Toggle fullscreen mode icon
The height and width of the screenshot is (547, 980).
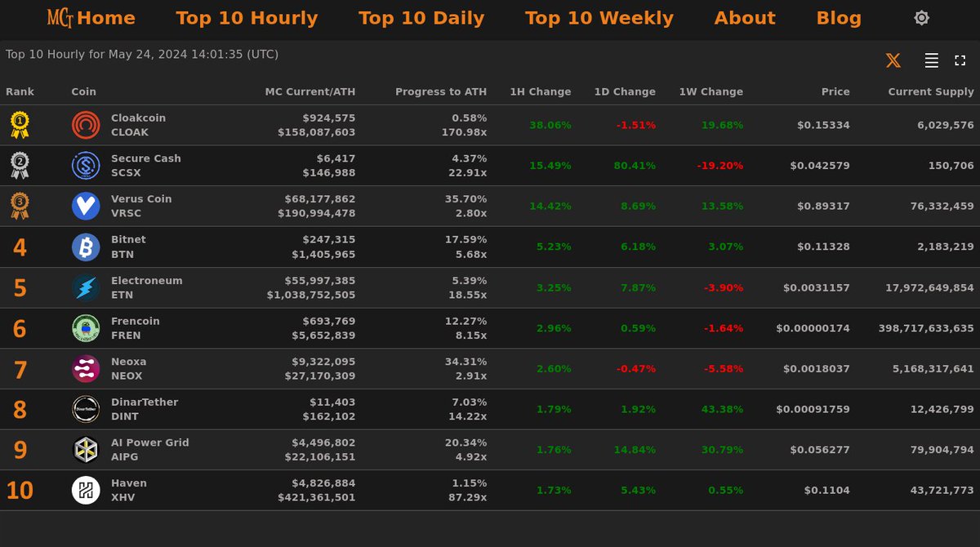[x=960, y=60]
